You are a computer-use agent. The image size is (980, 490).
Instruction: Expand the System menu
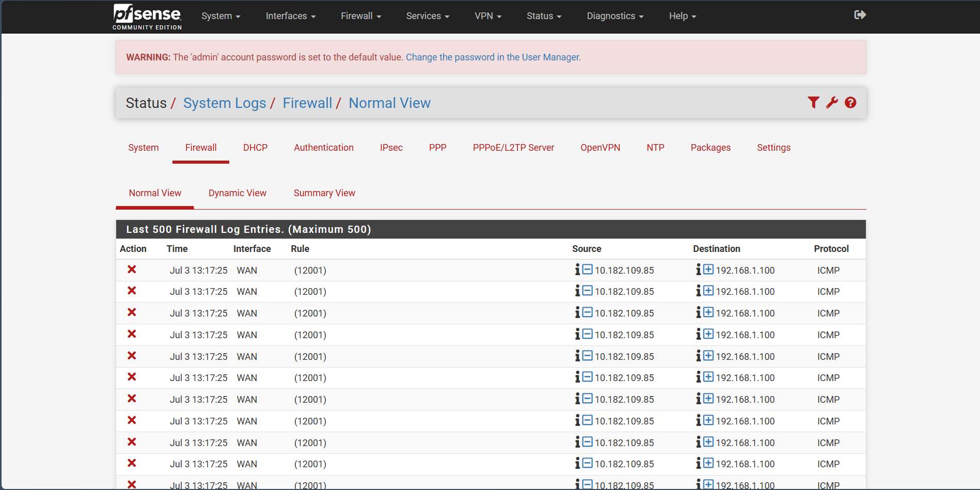coord(221,16)
